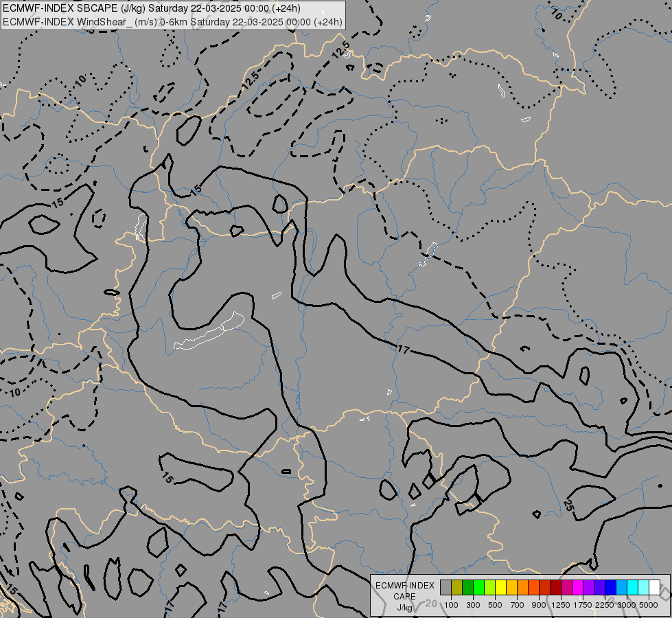Click the 3000 value on the legend scale

627,605
